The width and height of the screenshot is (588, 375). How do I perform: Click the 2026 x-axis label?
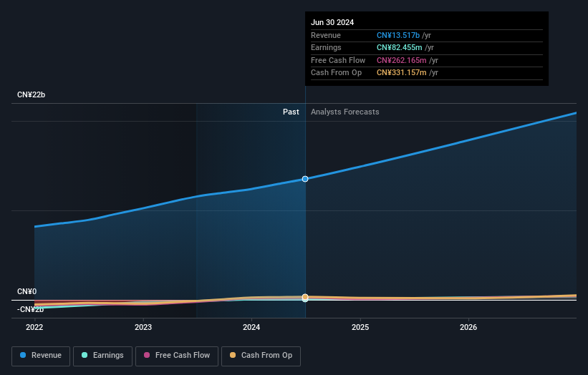[468, 327]
